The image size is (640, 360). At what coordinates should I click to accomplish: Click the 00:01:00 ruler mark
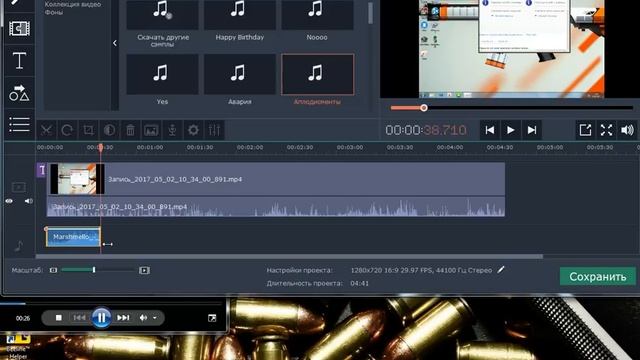150,147
